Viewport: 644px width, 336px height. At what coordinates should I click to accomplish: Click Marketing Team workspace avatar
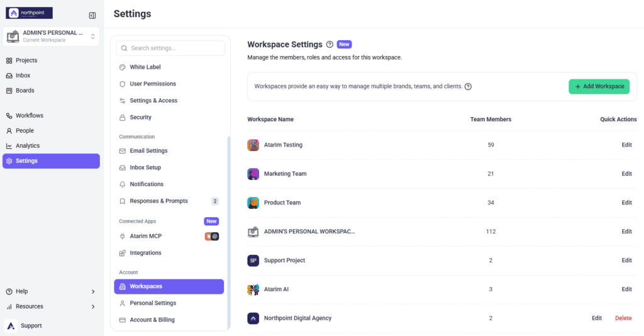tap(253, 174)
